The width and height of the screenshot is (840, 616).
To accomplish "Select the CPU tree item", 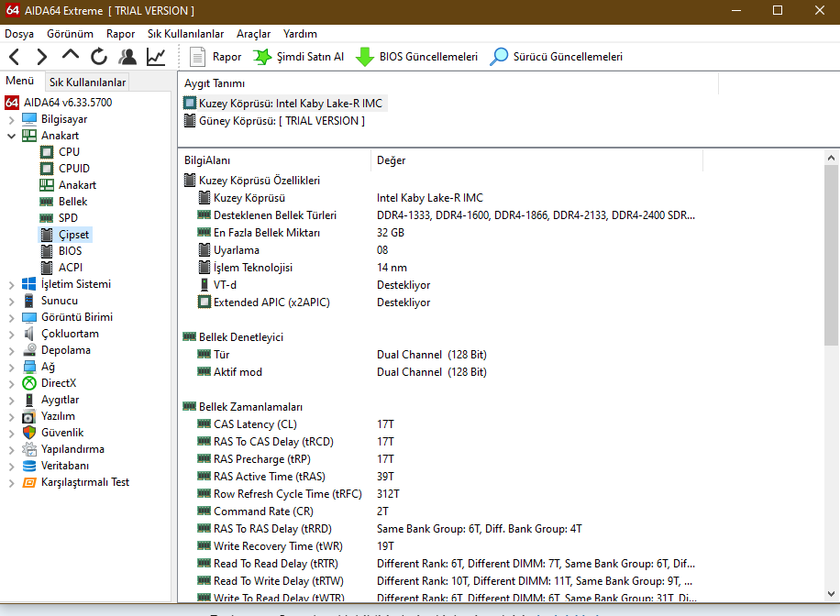I will pos(69,152).
